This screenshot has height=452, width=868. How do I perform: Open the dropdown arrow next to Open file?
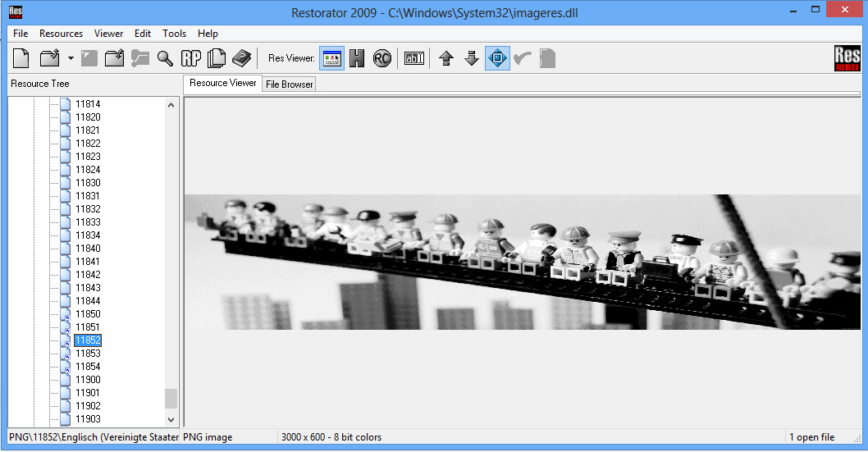pyautogui.click(x=71, y=58)
